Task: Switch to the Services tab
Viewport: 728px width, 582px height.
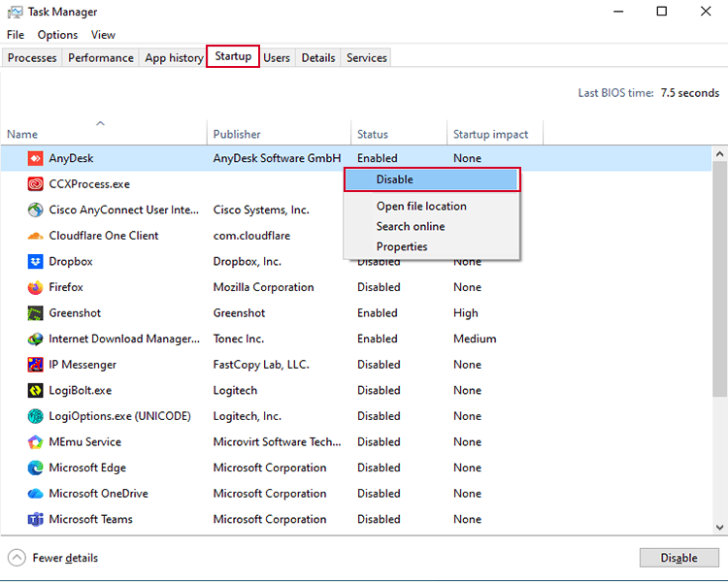Action: click(367, 57)
